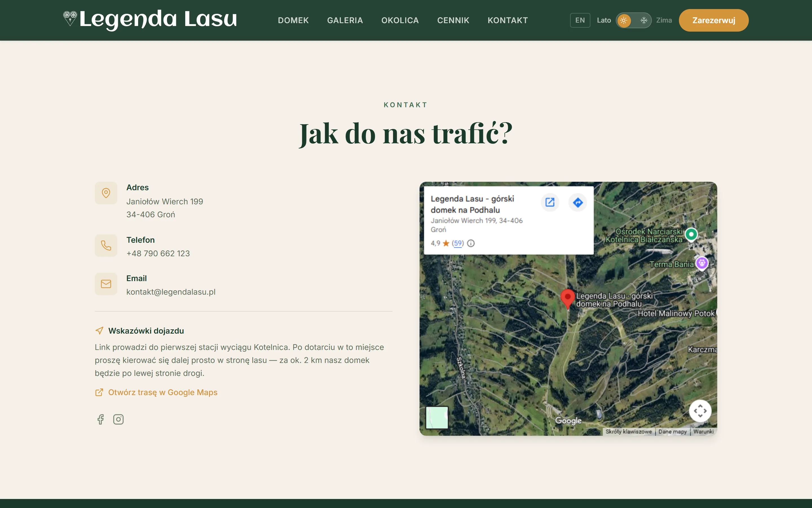
Task: Click the Legenda Lasu heart logo icon
Action: (70, 18)
